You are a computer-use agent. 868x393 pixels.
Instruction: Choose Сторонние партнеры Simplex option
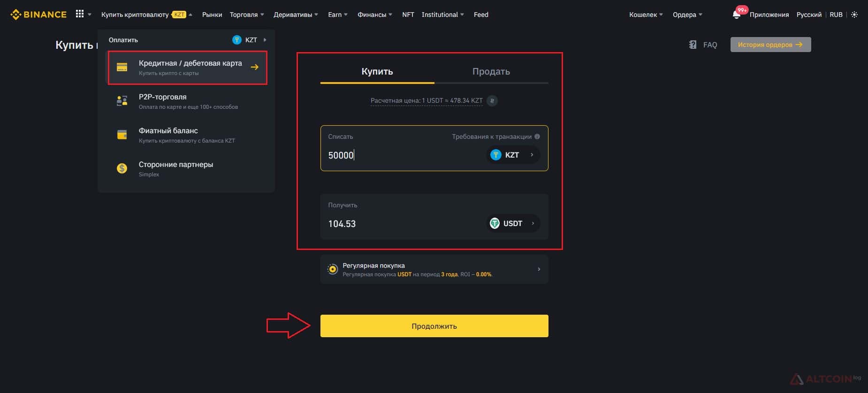tap(187, 169)
